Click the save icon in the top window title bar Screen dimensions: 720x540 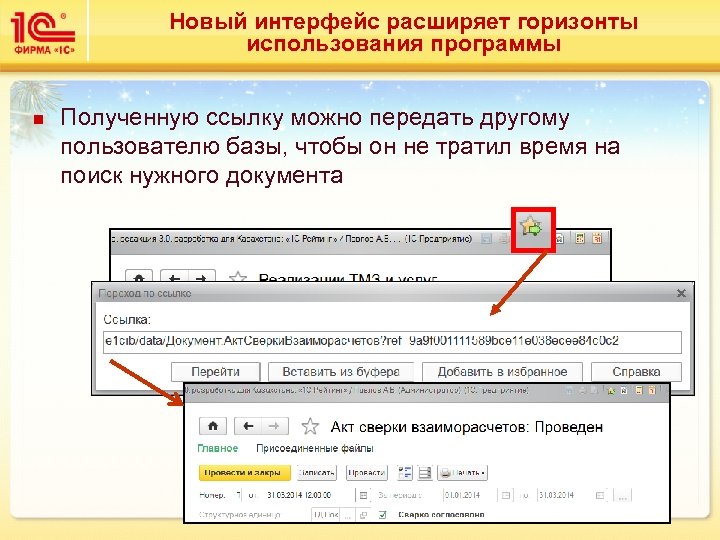pos(487,238)
